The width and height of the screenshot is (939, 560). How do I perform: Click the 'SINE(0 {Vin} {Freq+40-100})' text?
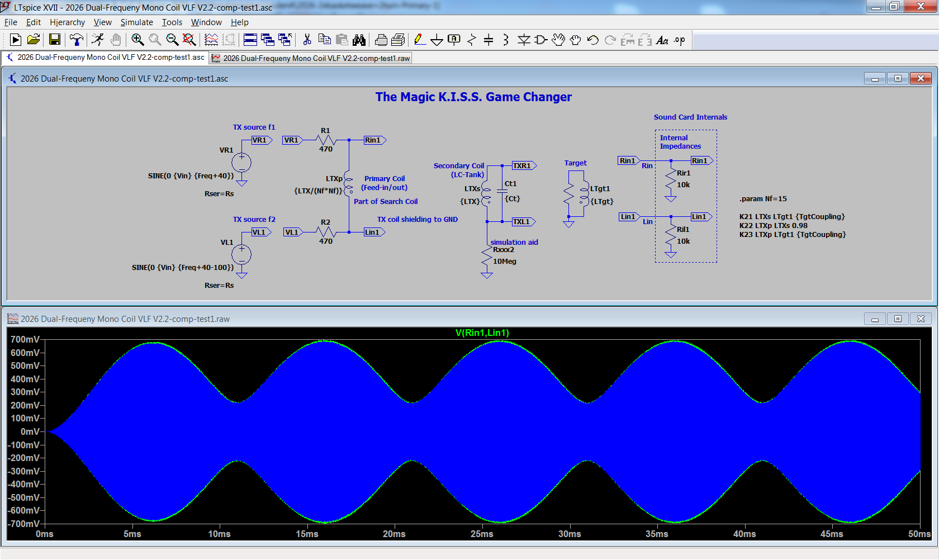pos(183,267)
